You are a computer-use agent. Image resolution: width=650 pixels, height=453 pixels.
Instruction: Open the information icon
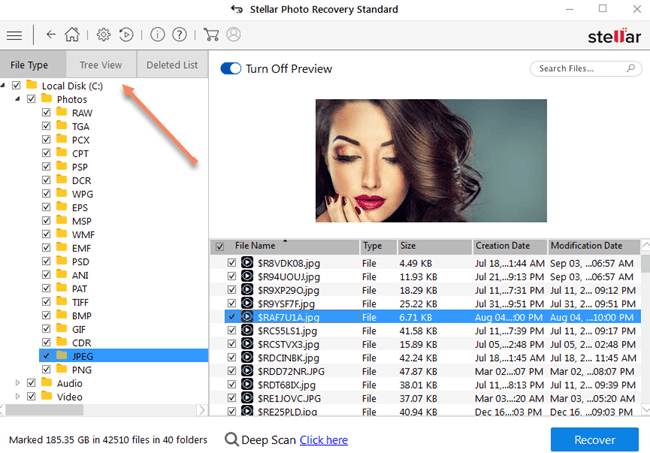(x=157, y=34)
